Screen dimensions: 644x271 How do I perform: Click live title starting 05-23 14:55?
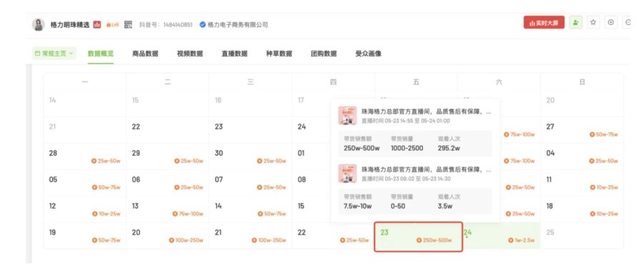(x=426, y=112)
